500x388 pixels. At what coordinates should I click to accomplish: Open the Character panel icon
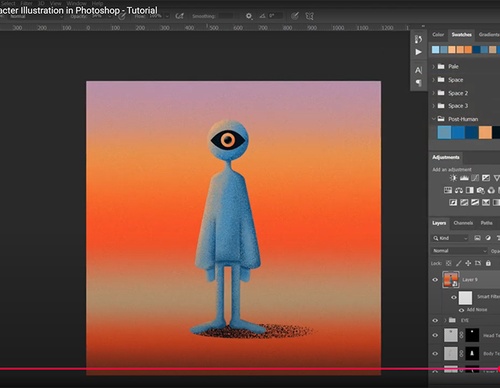418,70
